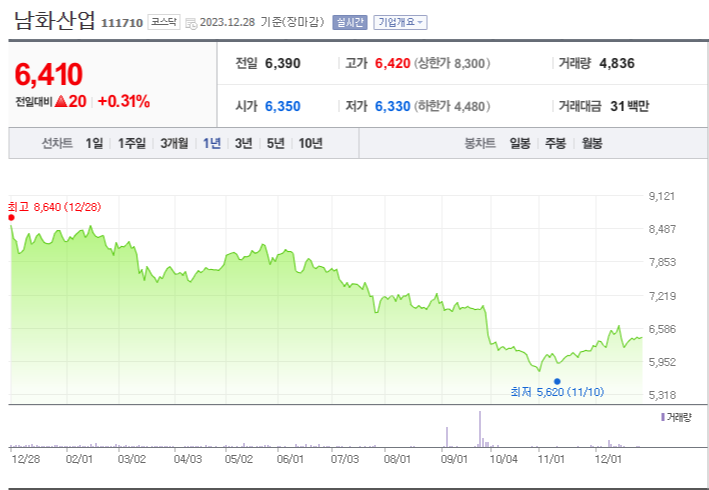The image size is (709, 490).
Task: Click the 5,318 y-axis label
Action: tap(662, 395)
